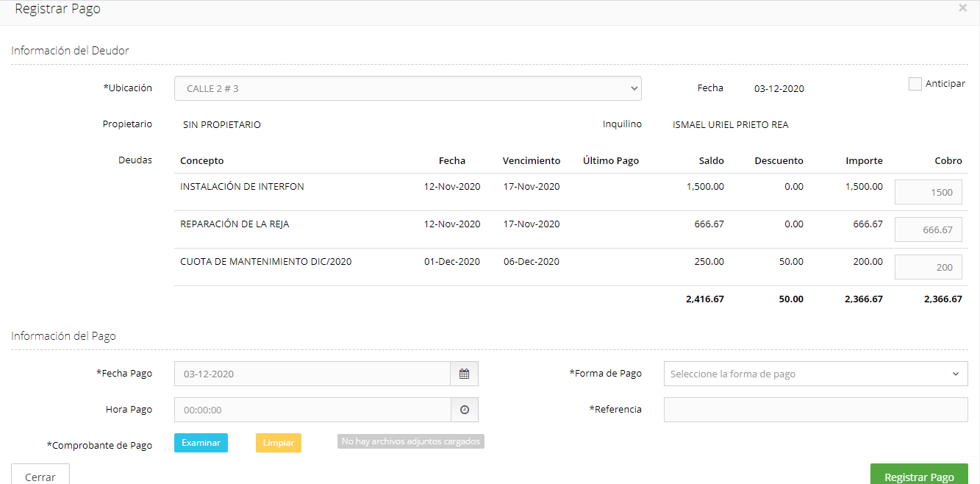
Task: Click the Examinar button to attach file
Action: point(201,443)
